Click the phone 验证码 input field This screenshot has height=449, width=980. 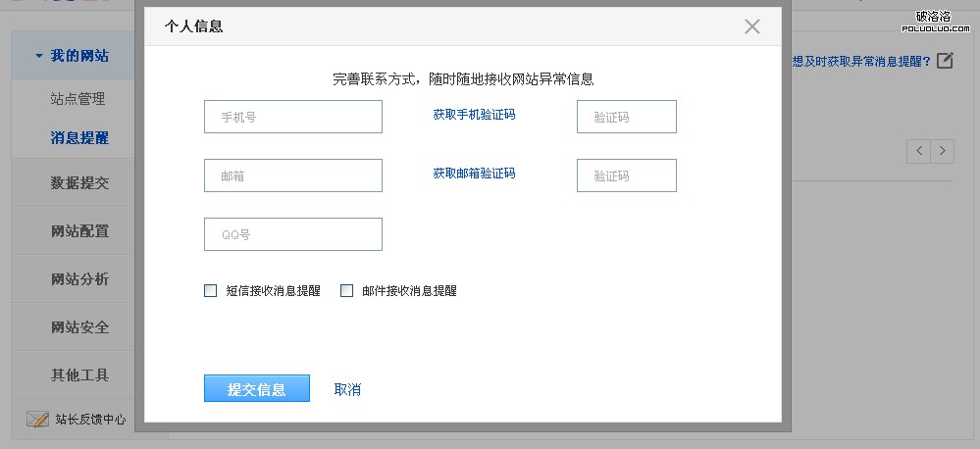(626, 117)
